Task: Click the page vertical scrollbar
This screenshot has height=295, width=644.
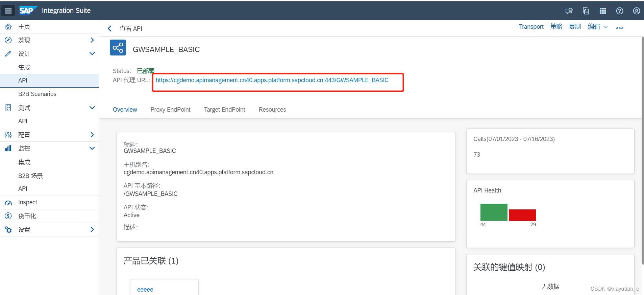Action: [x=643, y=151]
